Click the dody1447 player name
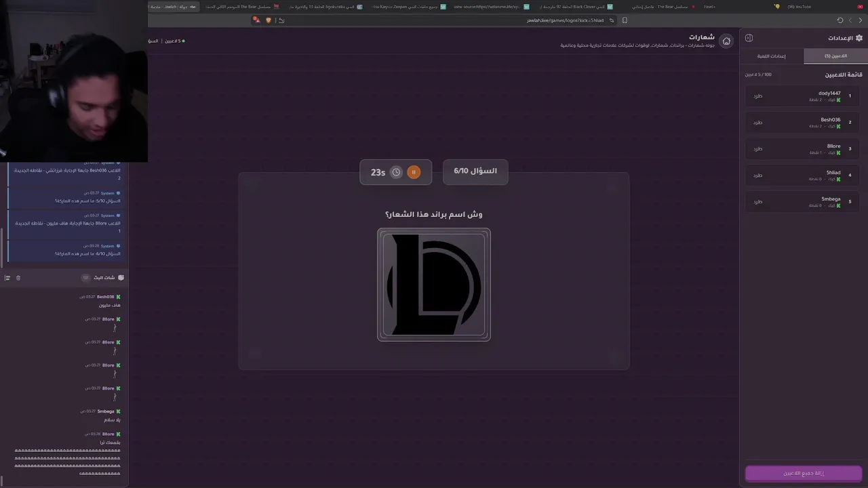868x488 pixels. [829, 93]
